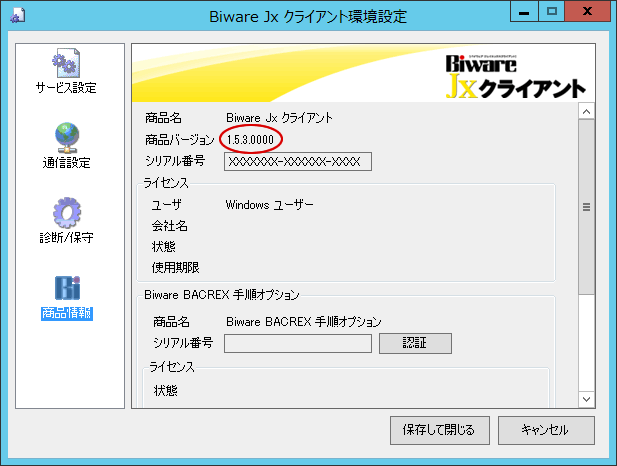
Task: Click the キャンセル button
Action: [546, 430]
